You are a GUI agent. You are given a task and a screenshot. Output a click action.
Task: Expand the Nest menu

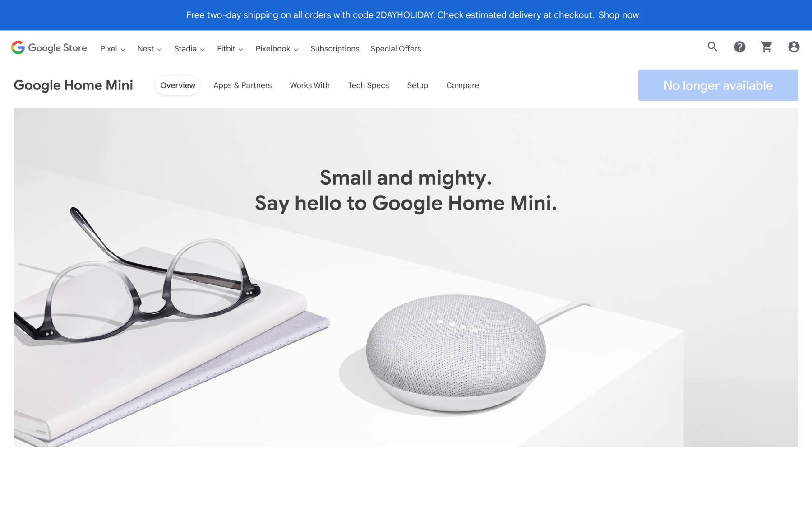coord(150,49)
